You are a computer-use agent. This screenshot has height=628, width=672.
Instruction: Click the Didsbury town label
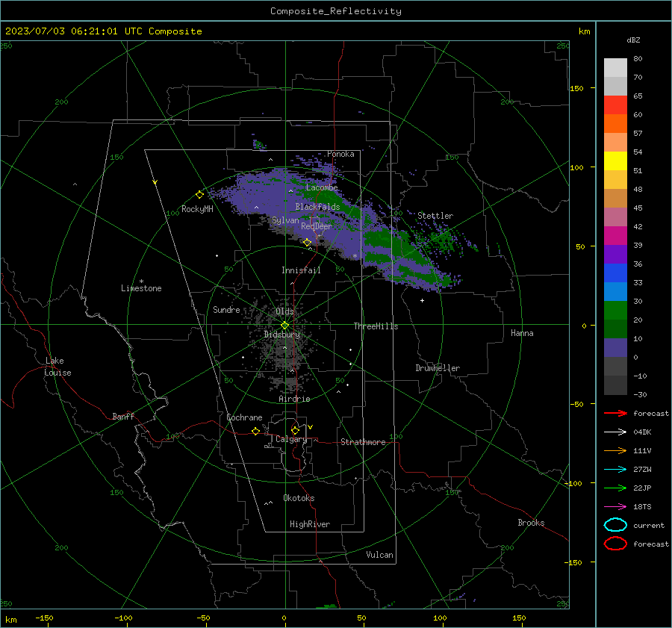(x=281, y=335)
